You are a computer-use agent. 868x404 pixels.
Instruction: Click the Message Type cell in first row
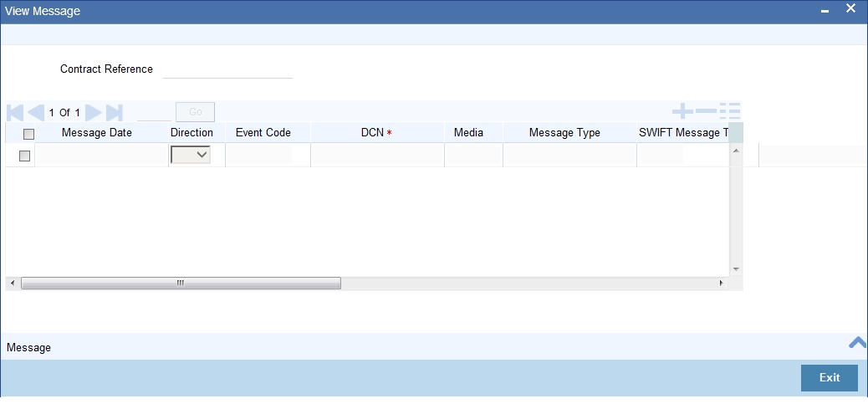click(569, 155)
